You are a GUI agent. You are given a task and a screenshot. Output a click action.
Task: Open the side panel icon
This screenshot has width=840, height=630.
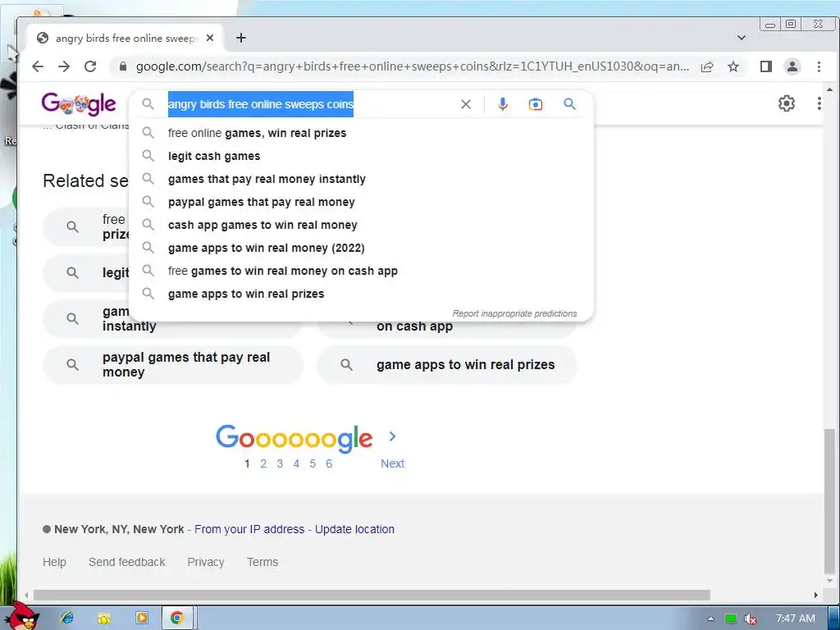(766, 66)
